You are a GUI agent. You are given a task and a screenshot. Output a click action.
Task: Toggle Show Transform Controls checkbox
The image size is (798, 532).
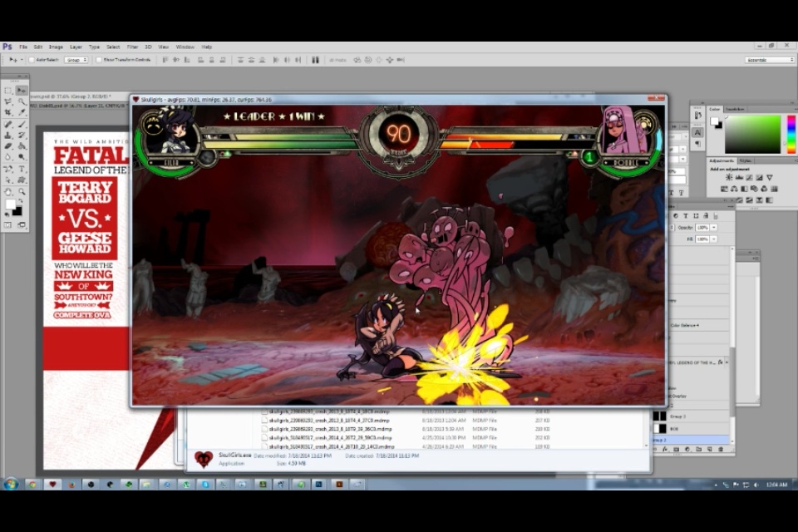(x=98, y=60)
